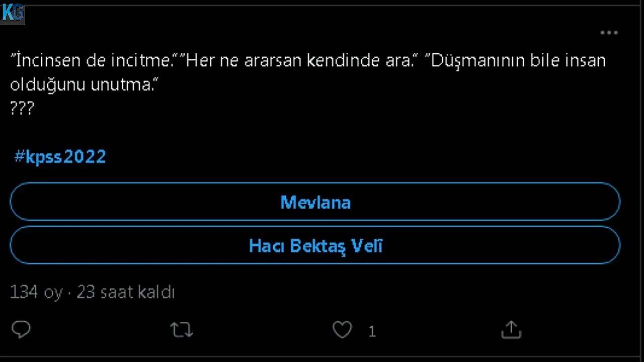
Task: Retweet using the arrows icon
Action: (181, 330)
